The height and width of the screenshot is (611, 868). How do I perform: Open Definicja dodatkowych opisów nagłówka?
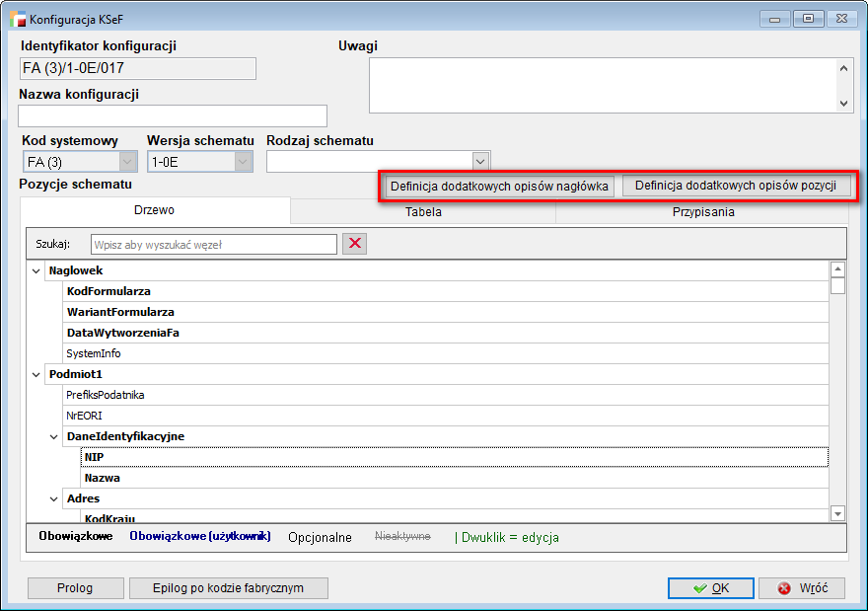pos(499,186)
